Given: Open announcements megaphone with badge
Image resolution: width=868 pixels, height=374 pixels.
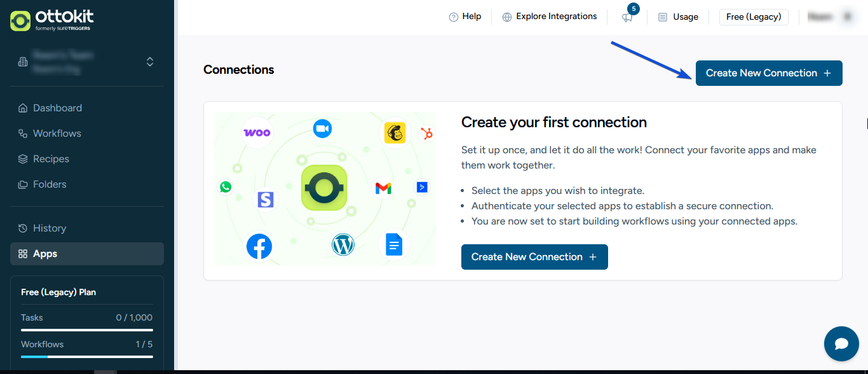Looking at the screenshot, I should (628, 17).
